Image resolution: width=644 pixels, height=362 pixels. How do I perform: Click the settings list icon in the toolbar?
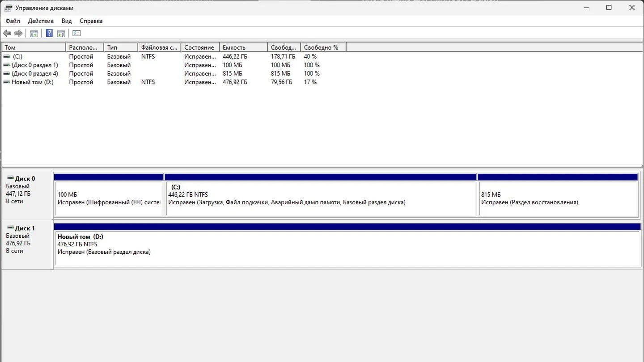pyautogui.click(x=76, y=33)
